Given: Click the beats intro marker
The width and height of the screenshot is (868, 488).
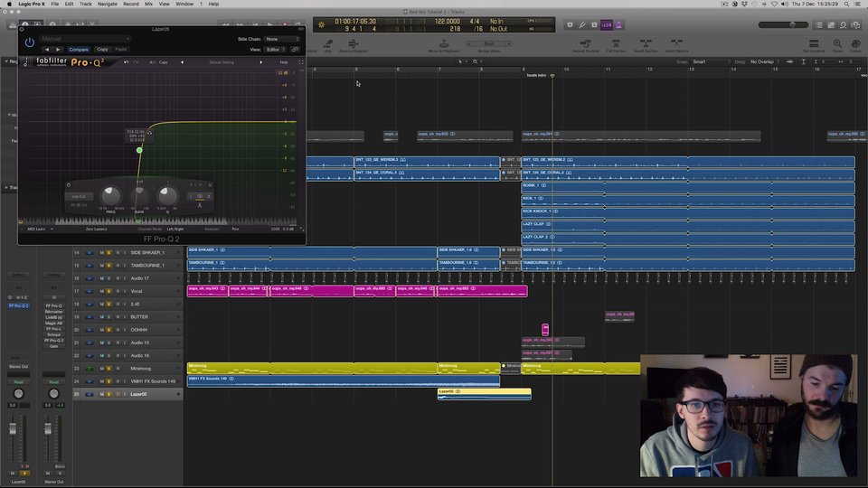Looking at the screenshot, I should pyautogui.click(x=536, y=75).
